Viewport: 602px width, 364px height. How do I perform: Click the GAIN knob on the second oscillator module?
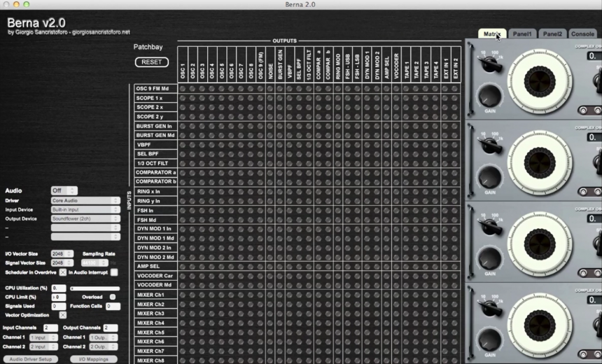tap(489, 178)
